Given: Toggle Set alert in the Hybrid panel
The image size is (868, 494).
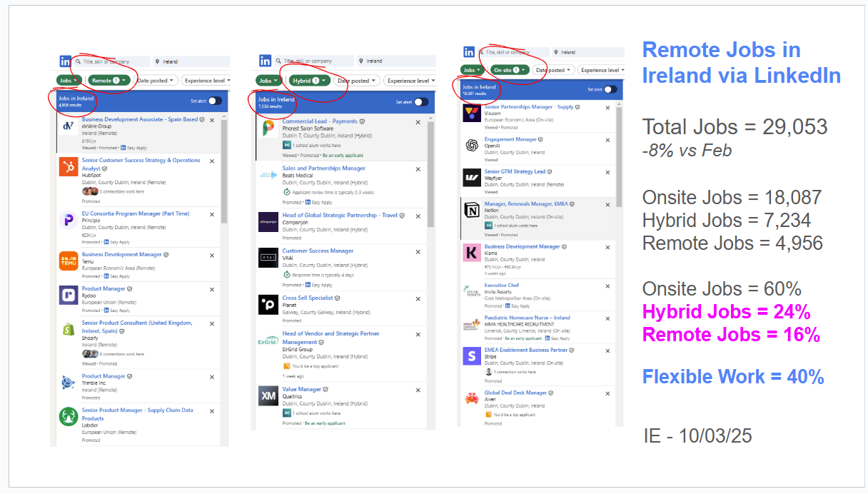Looking at the screenshot, I should click(x=421, y=102).
